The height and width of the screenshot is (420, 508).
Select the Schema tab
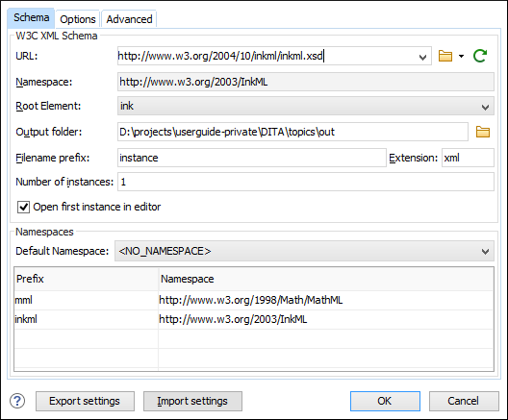click(x=31, y=18)
